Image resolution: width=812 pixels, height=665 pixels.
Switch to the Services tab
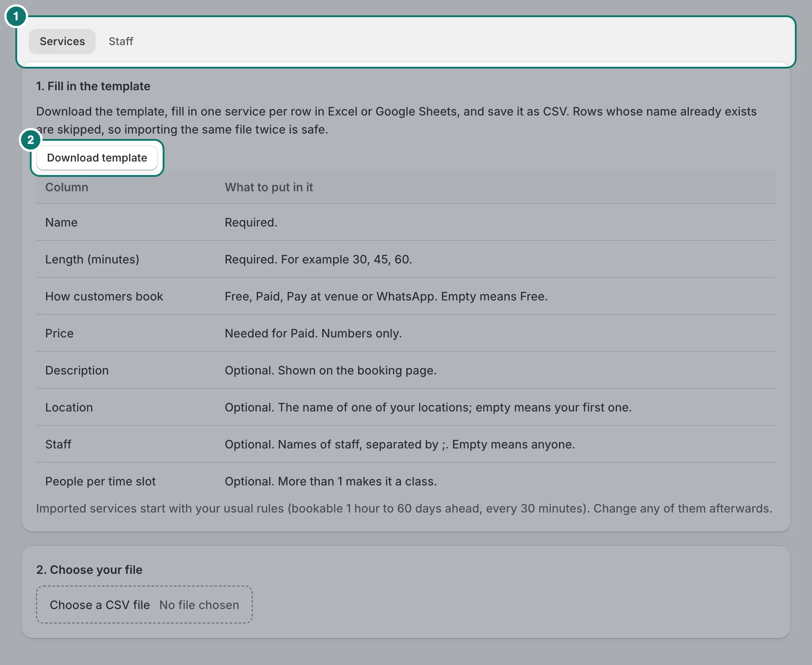62,42
